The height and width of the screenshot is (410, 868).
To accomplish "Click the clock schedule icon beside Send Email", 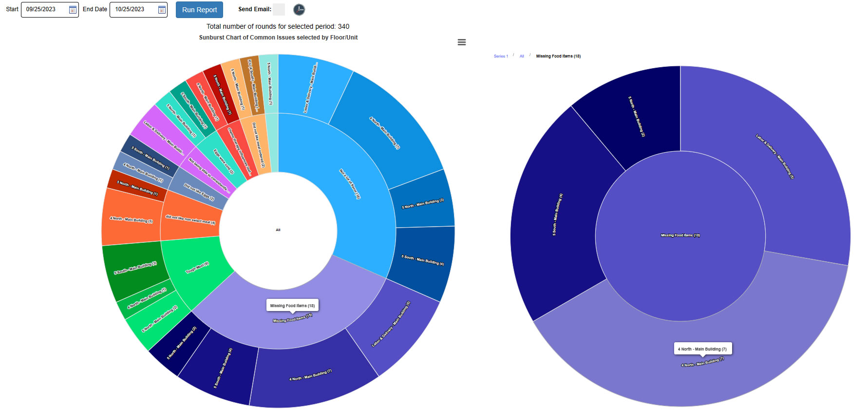I will click(x=299, y=10).
